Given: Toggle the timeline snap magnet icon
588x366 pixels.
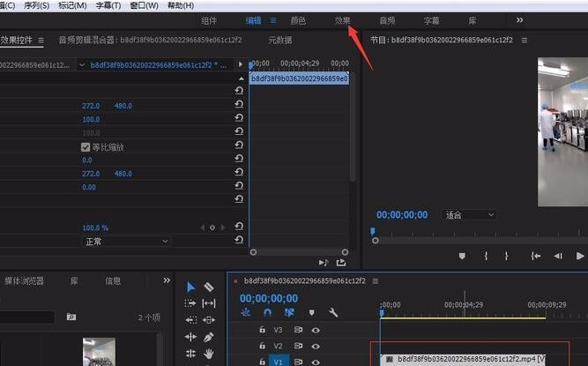Looking at the screenshot, I should coord(267,312).
